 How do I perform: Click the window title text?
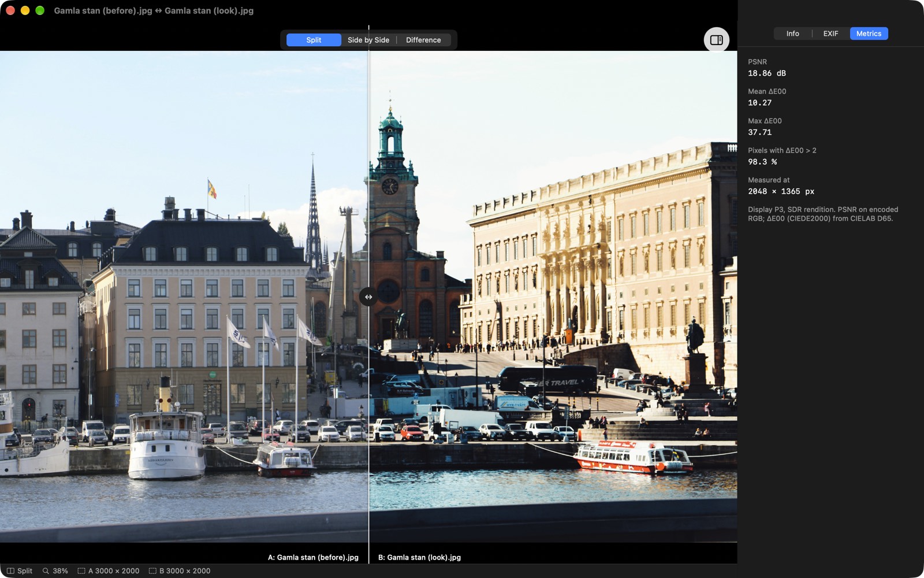click(x=154, y=10)
